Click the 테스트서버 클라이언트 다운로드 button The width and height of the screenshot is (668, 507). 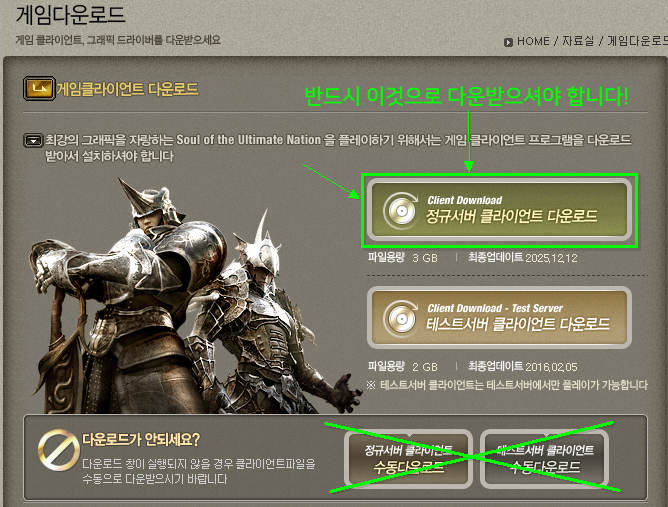[499, 318]
